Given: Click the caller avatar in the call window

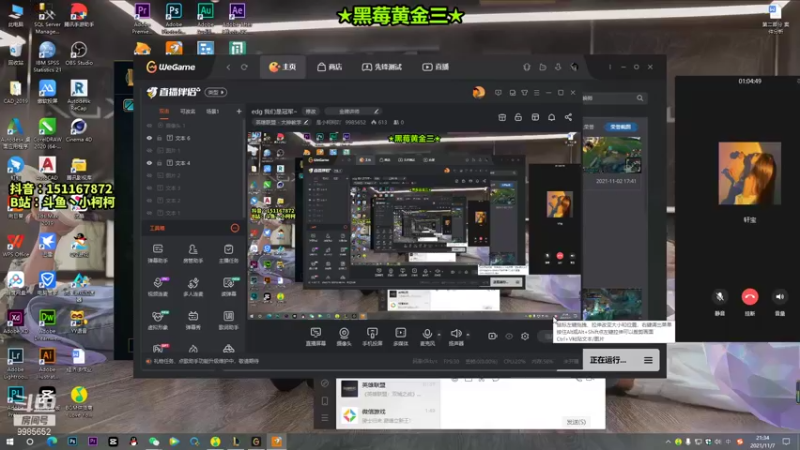Looking at the screenshot, I should [x=749, y=173].
